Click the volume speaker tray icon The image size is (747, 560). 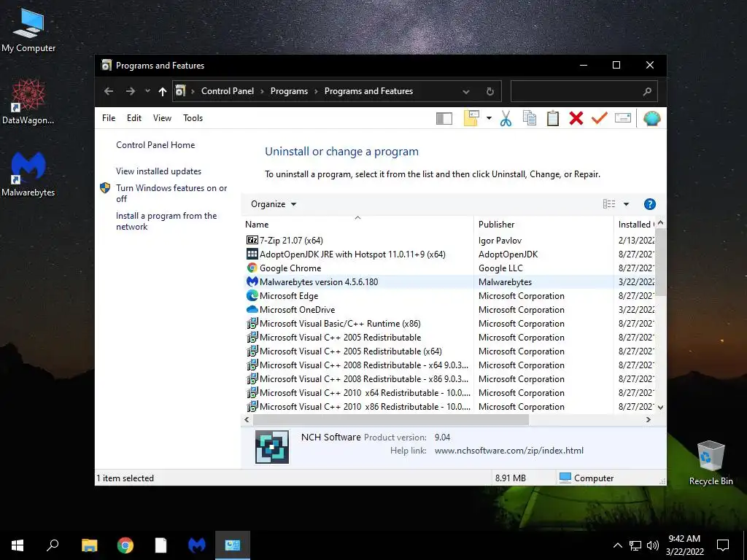click(x=653, y=545)
